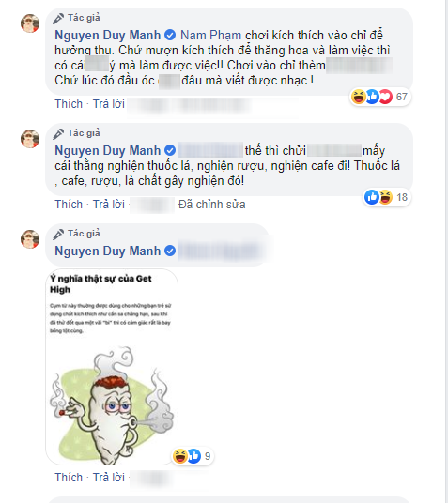Open reactions on the first comment showing 67
The height and width of the screenshot is (503, 448).
(380, 97)
